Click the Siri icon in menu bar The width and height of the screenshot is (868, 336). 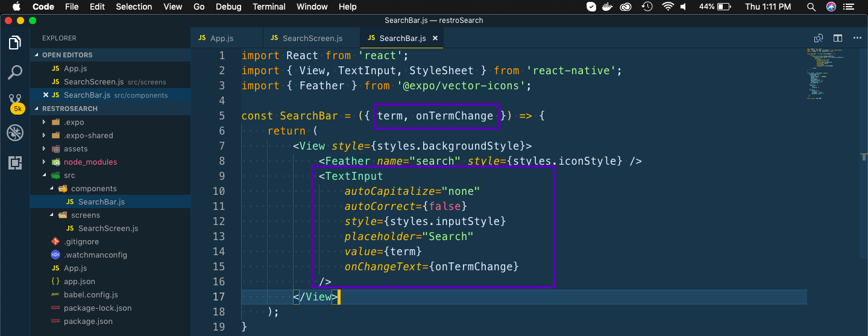[x=831, y=7]
